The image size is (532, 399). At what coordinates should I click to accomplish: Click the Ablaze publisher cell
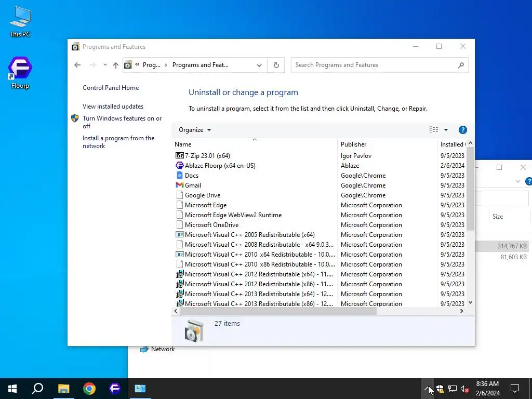pos(350,166)
